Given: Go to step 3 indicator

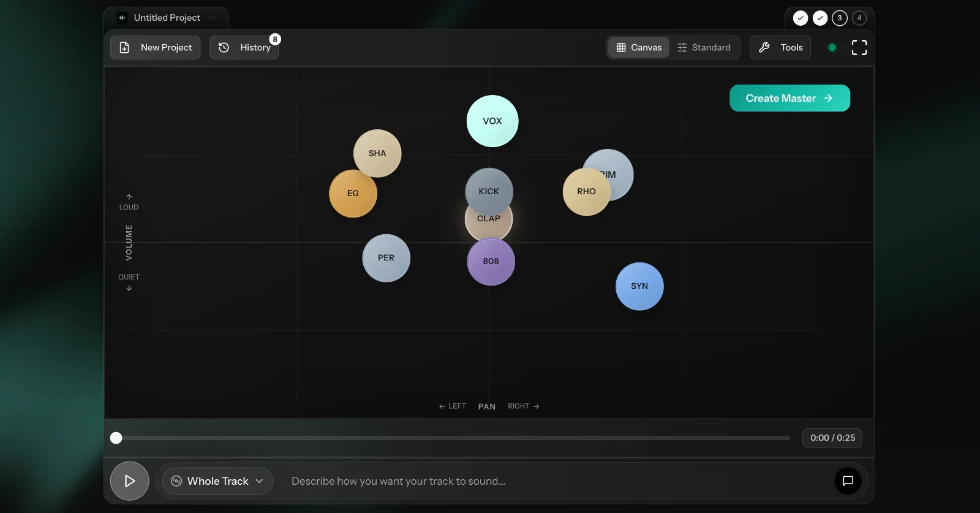Looking at the screenshot, I should [x=839, y=18].
